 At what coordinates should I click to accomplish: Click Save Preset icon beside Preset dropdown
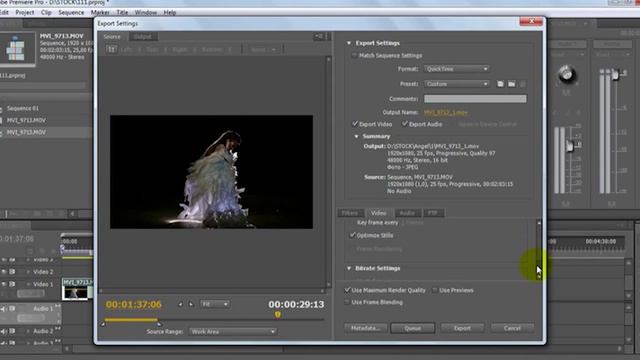tap(500, 84)
